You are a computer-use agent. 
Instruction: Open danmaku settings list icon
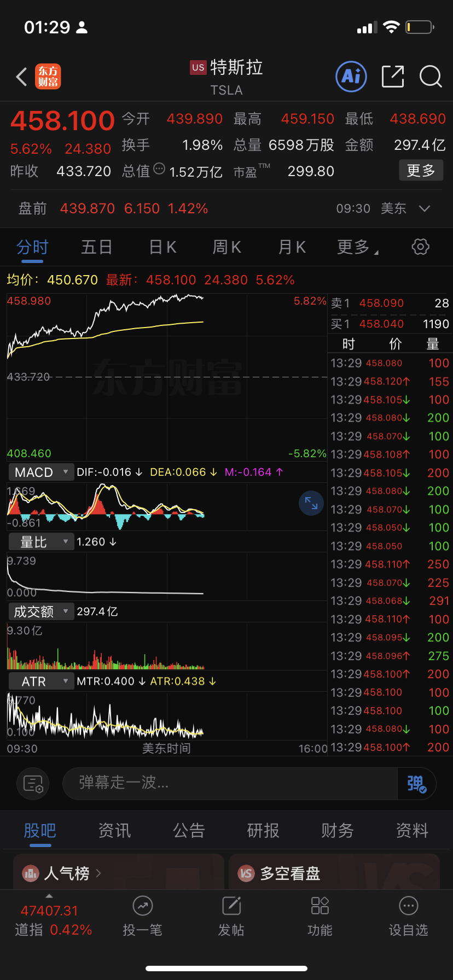tap(33, 784)
